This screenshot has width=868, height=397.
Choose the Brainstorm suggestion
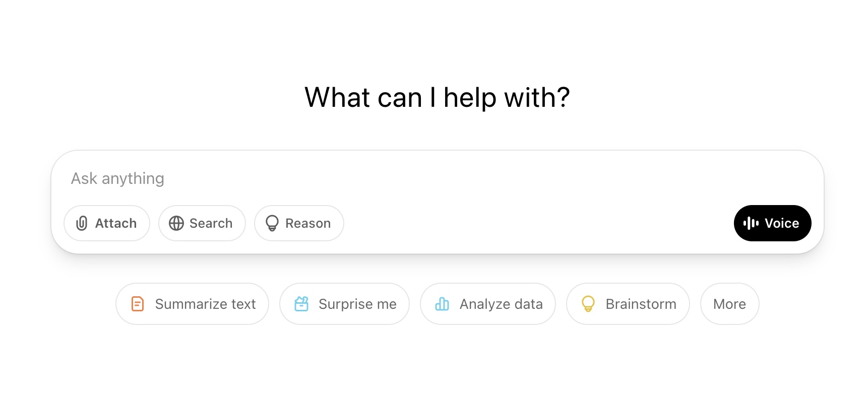point(628,304)
